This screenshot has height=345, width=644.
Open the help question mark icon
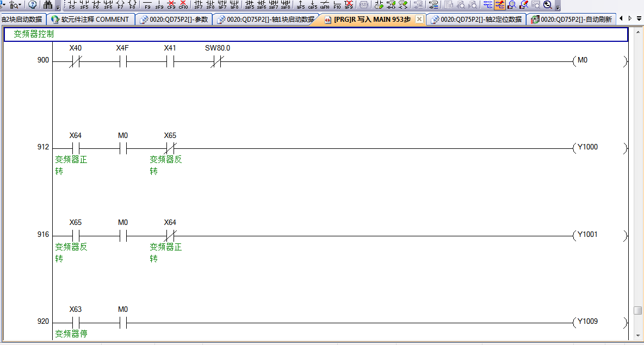click(33, 5)
